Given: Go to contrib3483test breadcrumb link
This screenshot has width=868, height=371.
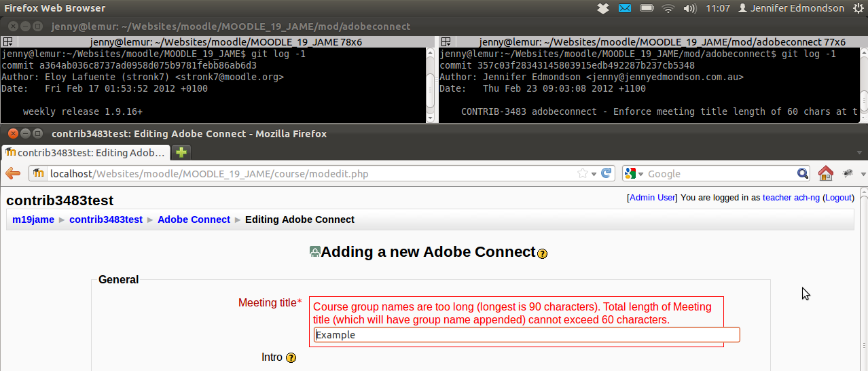Looking at the screenshot, I should (x=106, y=219).
